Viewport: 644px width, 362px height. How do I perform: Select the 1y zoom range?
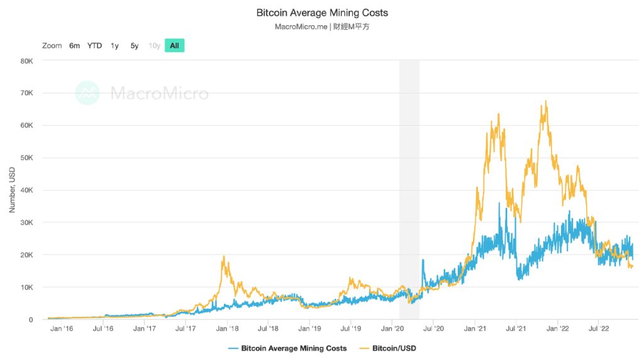point(114,45)
